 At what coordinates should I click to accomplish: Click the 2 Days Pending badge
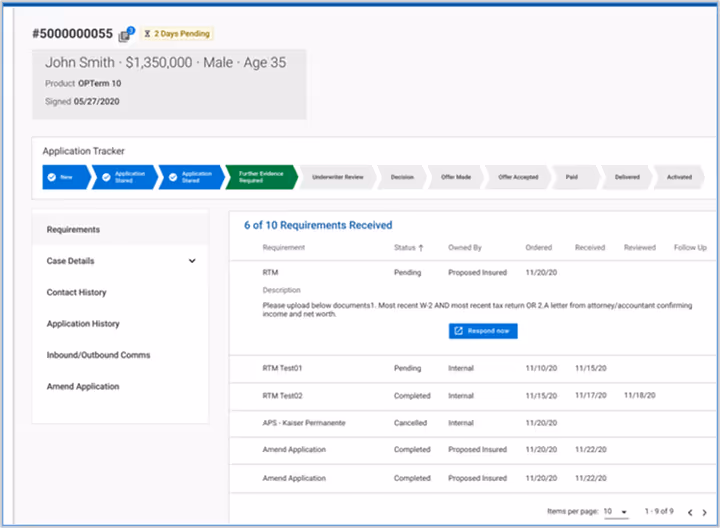[177, 34]
